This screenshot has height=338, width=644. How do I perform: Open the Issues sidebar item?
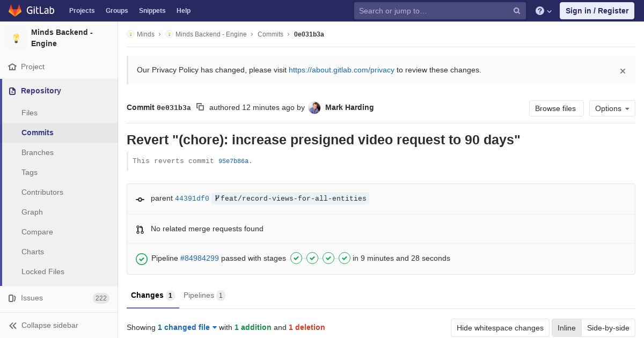pos(59,298)
